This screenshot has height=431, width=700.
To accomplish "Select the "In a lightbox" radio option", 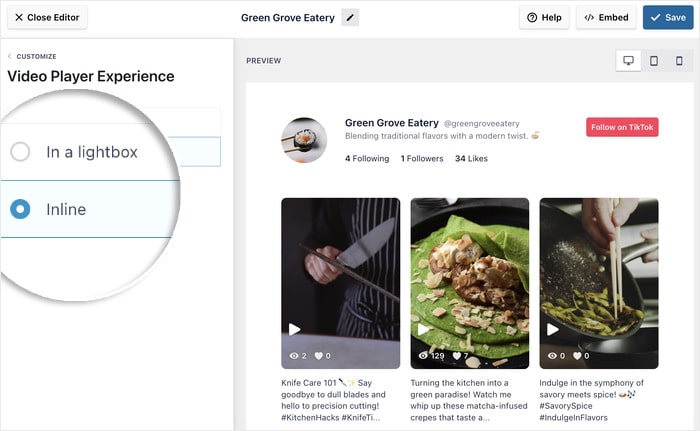I will pyautogui.click(x=20, y=152).
